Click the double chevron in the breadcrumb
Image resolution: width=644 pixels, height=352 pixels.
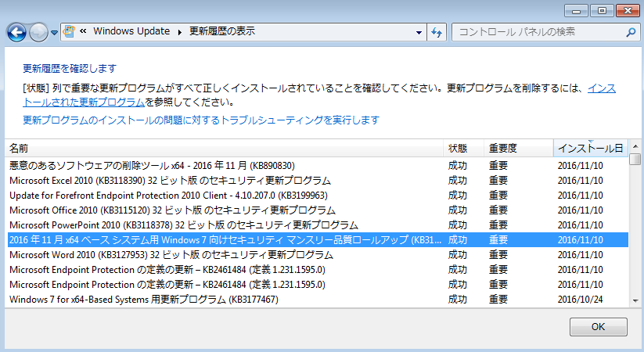coord(83,31)
